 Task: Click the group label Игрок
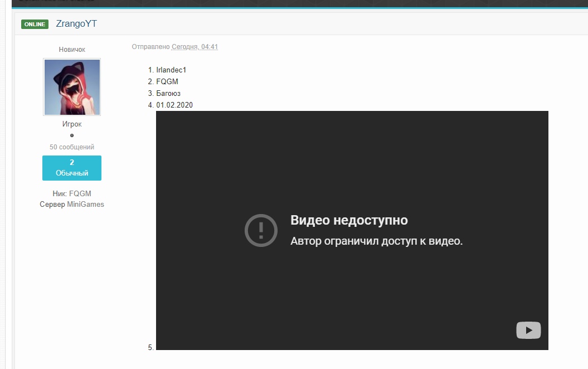pos(71,124)
